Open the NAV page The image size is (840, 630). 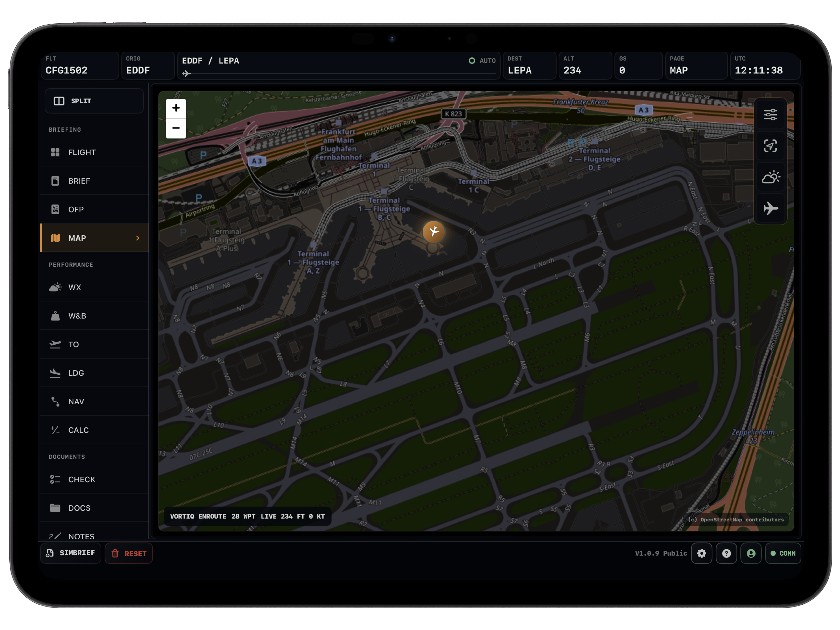point(94,401)
